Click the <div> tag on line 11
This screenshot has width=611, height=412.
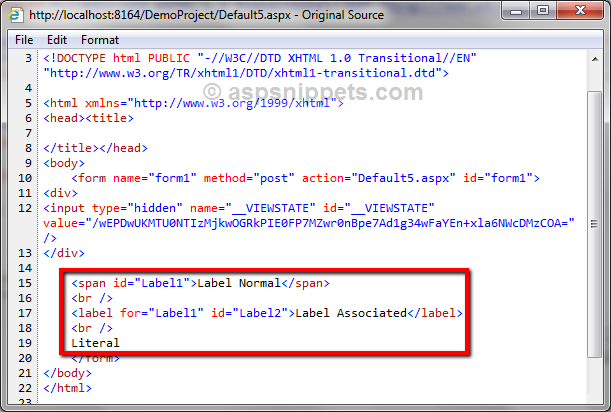coord(60,193)
